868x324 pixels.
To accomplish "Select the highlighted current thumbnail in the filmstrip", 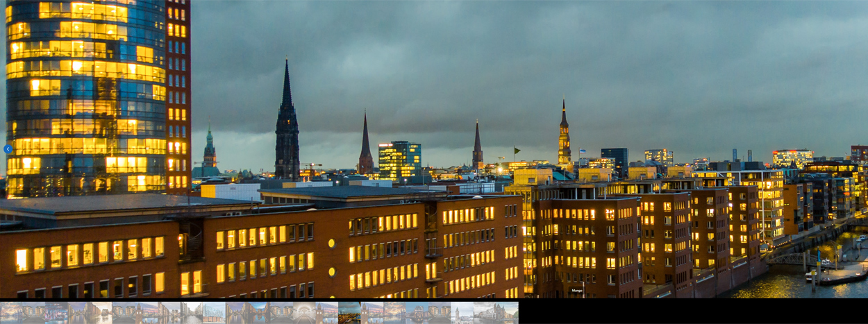I will coord(349,312).
